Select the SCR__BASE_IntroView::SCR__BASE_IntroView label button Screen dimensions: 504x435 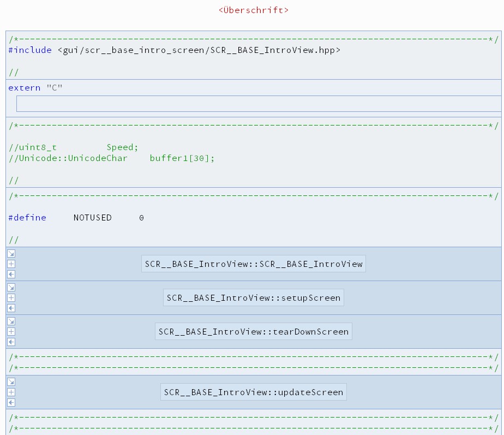point(253,263)
